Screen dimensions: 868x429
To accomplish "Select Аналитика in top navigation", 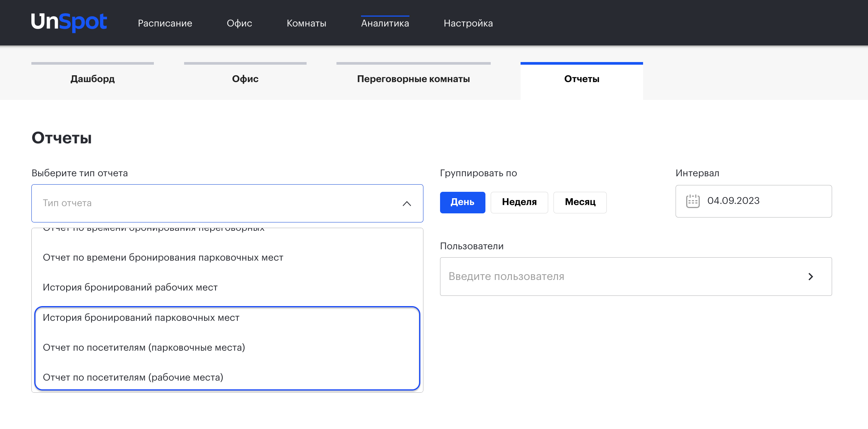I will [x=385, y=23].
